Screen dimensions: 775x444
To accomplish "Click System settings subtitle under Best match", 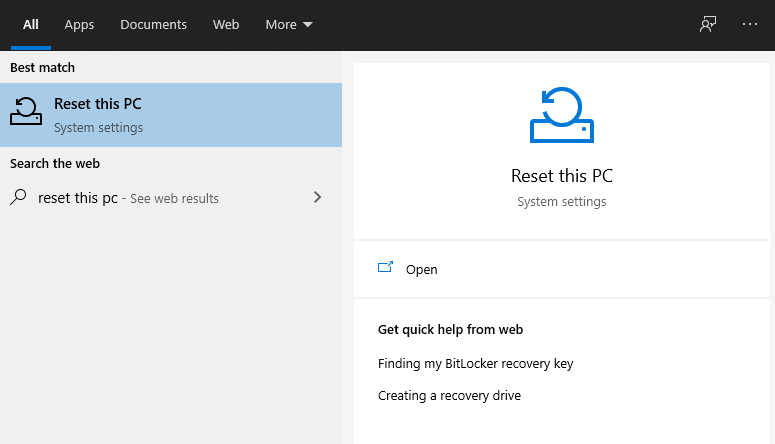I will tap(98, 128).
